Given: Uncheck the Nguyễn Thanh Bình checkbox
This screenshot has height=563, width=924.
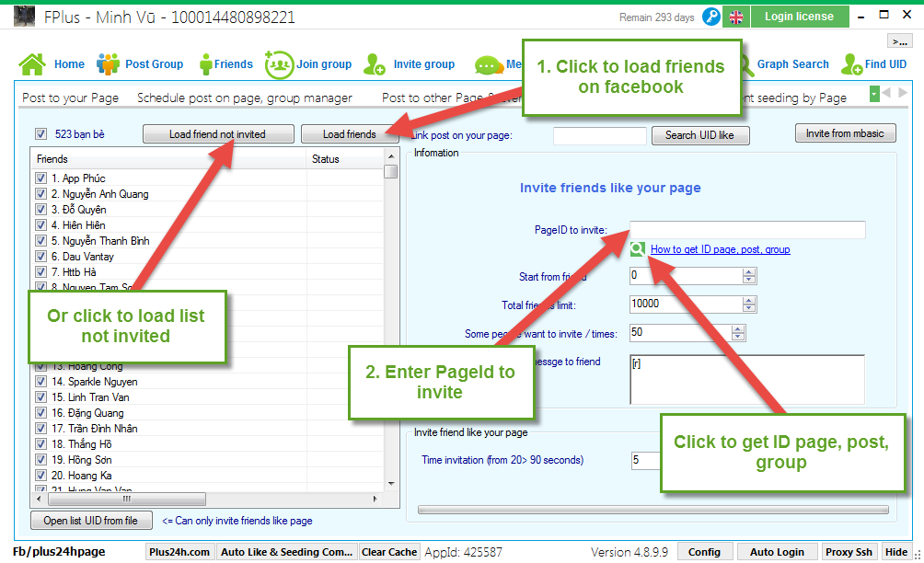Looking at the screenshot, I should [x=40, y=240].
